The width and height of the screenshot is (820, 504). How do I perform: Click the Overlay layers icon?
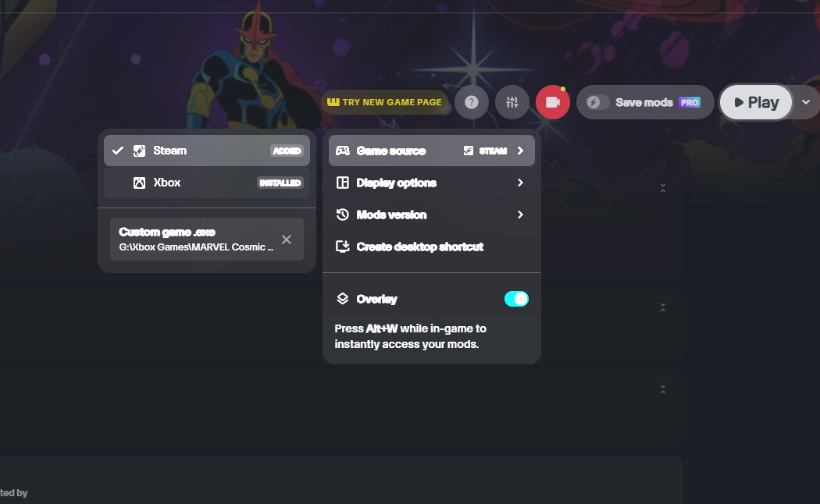click(342, 299)
